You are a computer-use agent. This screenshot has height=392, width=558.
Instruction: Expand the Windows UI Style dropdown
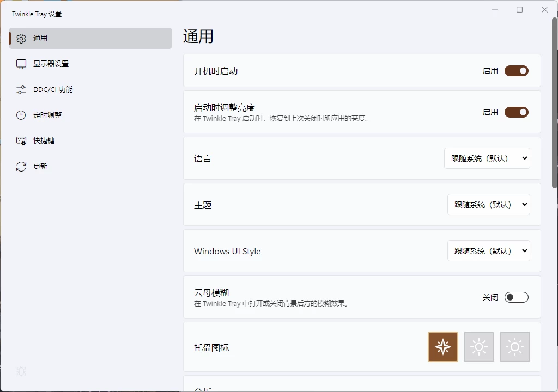pyautogui.click(x=488, y=250)
